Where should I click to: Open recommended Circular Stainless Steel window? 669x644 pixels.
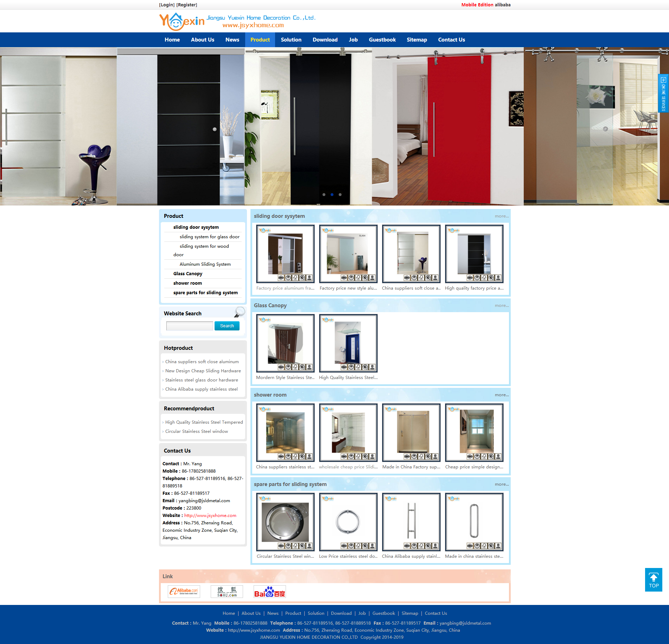[x=197, y=431]
